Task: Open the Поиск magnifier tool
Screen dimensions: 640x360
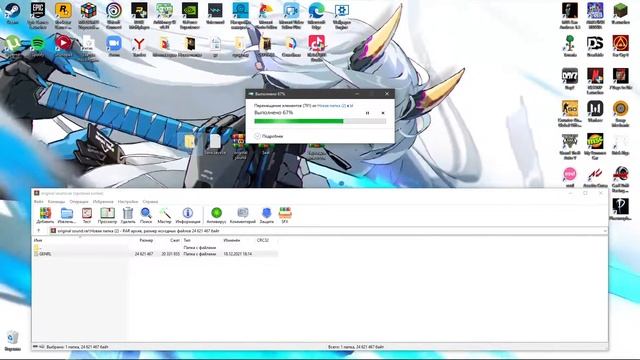Action: (146, 215)
